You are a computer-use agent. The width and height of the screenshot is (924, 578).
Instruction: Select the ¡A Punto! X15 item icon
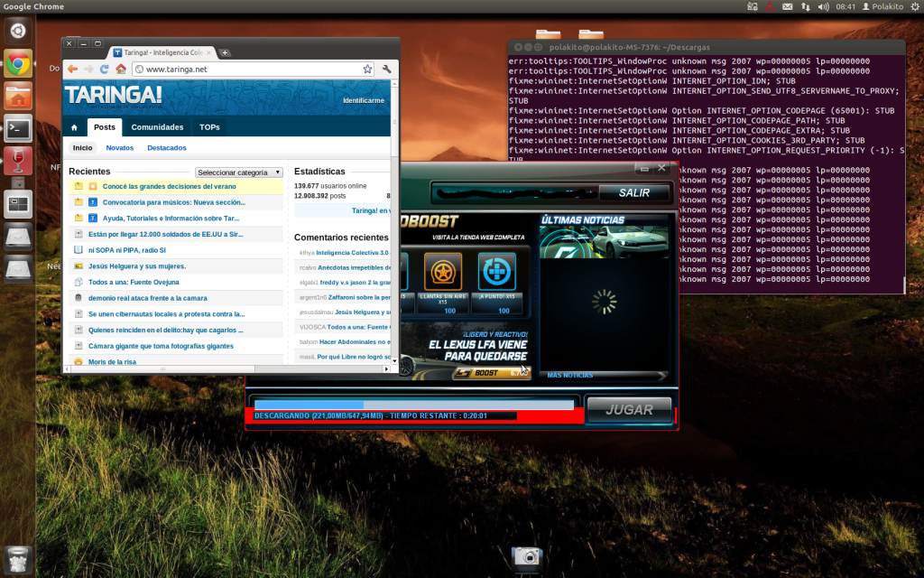(497, 271)
